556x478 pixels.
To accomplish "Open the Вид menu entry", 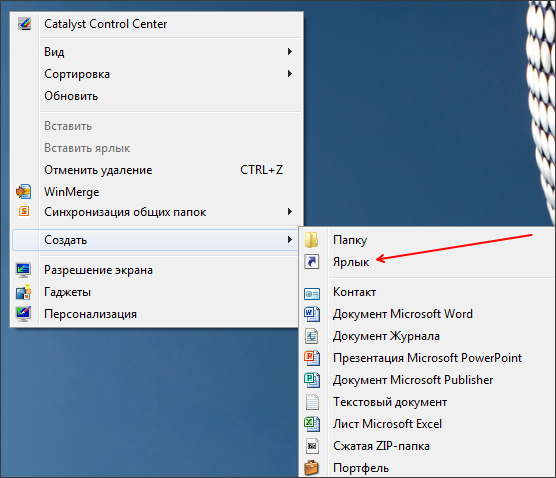I will pos(156,52).
